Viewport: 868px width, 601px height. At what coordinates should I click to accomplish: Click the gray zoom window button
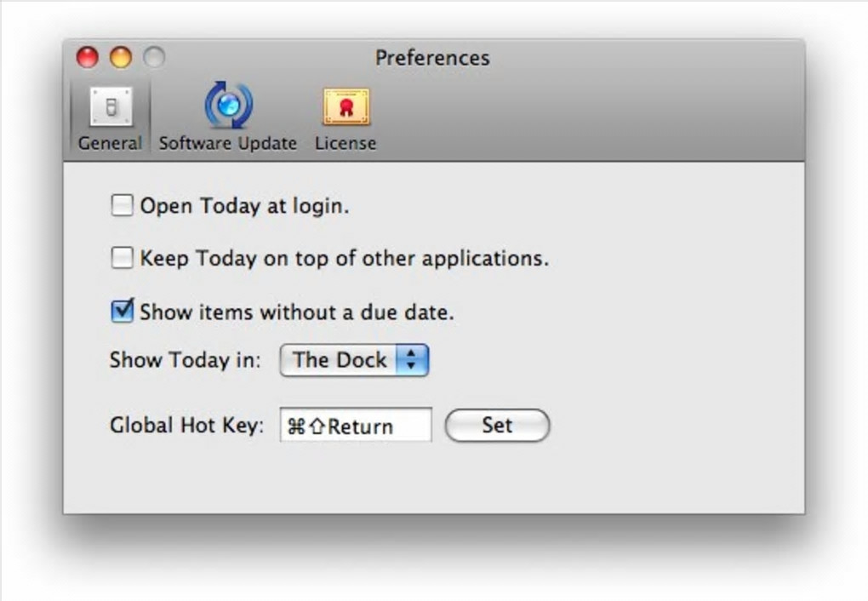(x=154, y=58)
